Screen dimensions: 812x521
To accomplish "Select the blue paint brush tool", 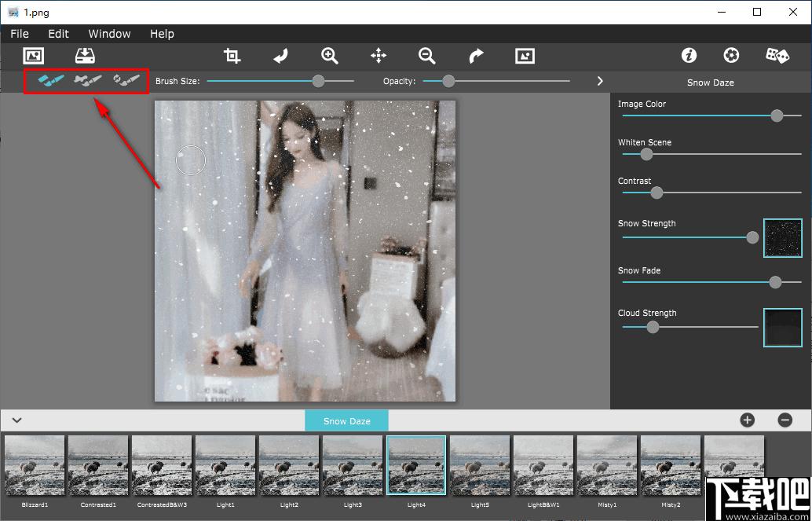I will (51, 80).
